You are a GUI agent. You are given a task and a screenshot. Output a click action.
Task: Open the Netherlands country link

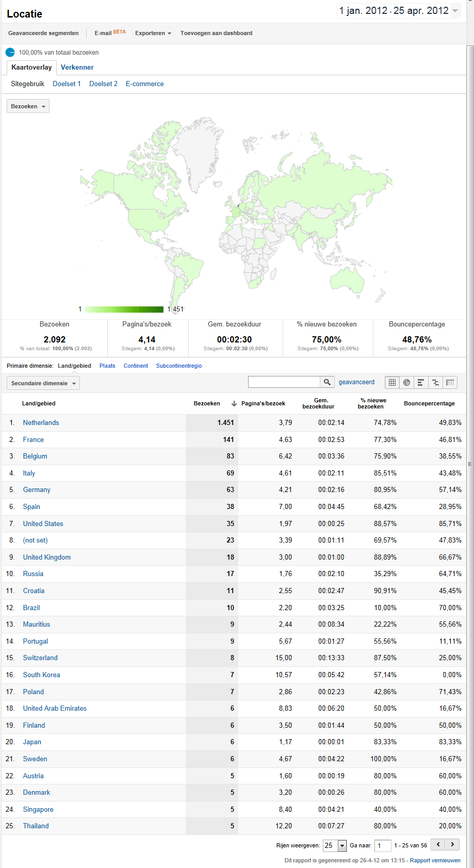coord(41,422)
